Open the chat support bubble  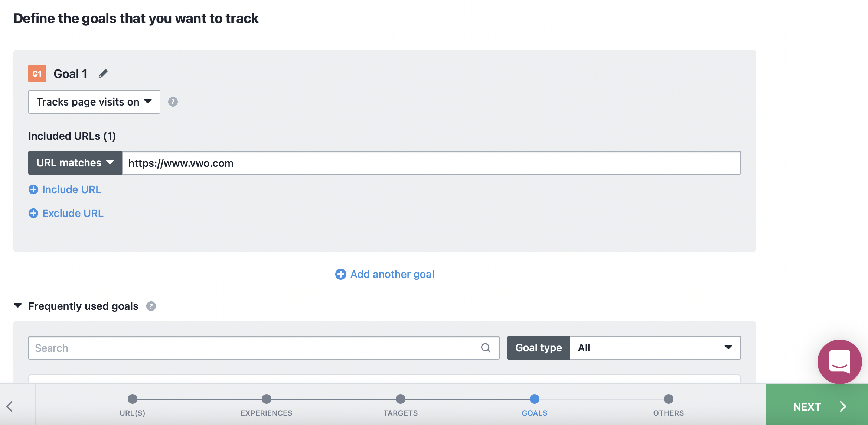coord(839,361)
